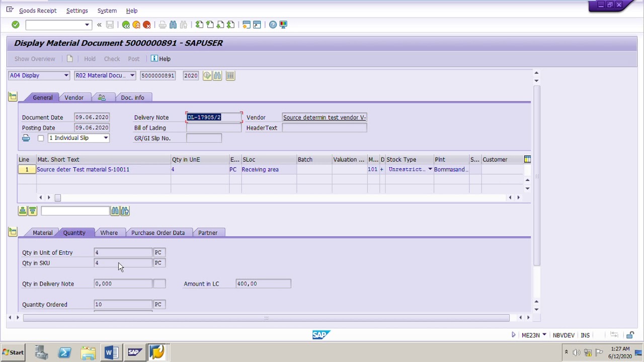The image size is (644, 362).
Task: Collapse the header data area icon
Action: pyautogui.click(x=13, y=97)
